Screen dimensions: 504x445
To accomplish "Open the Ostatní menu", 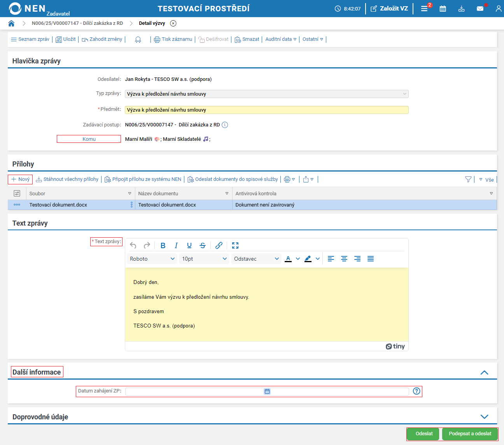I will [313, 39].
